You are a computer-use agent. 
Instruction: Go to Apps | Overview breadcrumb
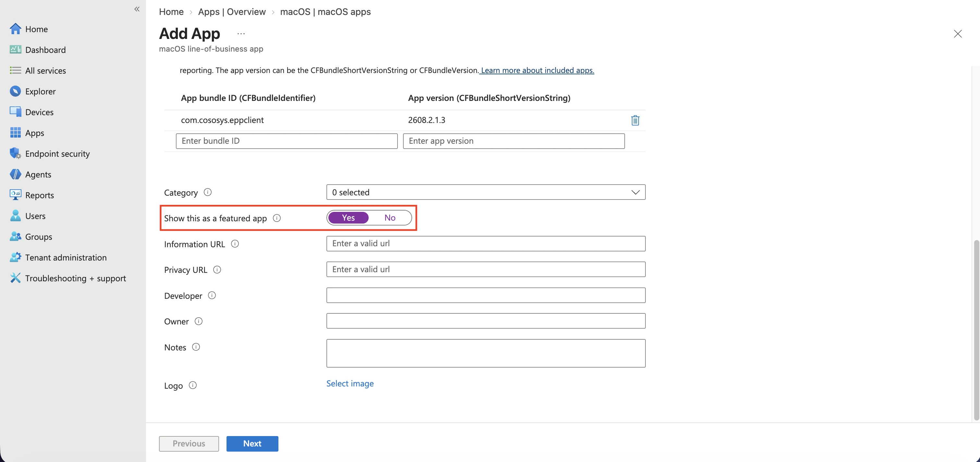[232, 12]
